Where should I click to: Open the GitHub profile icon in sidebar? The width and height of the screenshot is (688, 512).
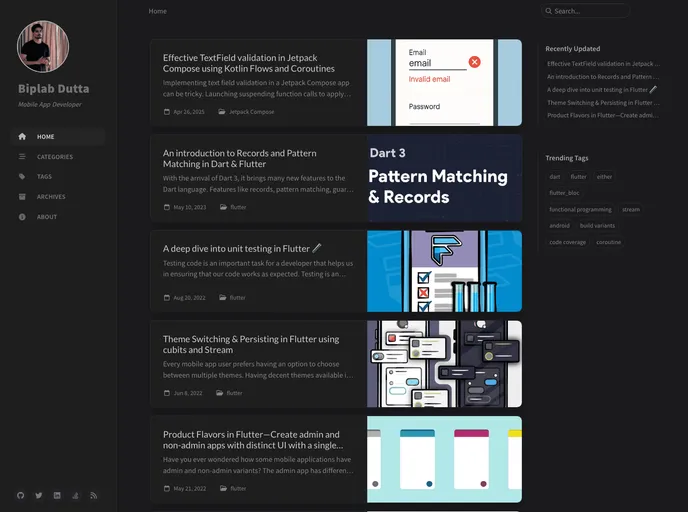click(21, 495)
